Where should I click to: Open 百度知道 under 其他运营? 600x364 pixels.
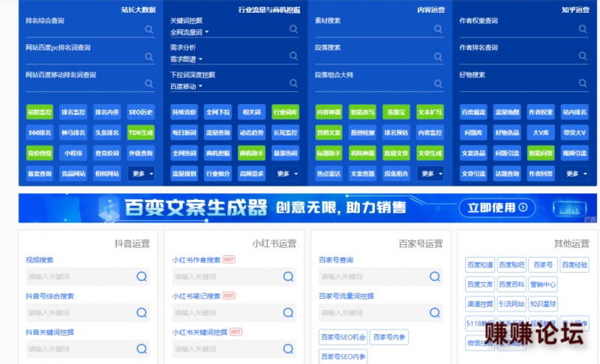480,264
